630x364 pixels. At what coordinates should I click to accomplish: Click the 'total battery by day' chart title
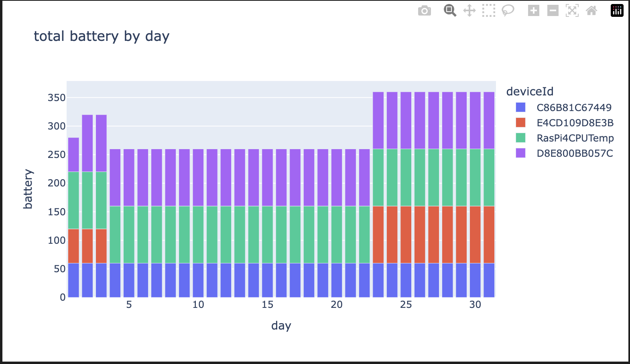tap(102, 36)
